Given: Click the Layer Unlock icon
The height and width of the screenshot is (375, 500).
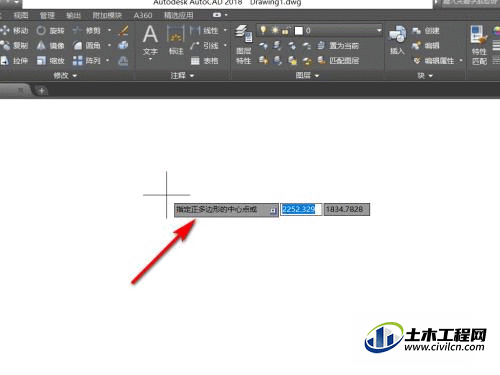Looking at the screenshot, I should [307, 61].
